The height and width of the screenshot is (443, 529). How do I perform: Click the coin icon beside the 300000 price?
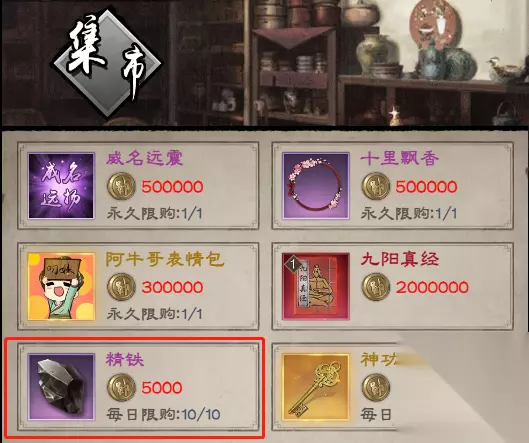click(121, 287)
